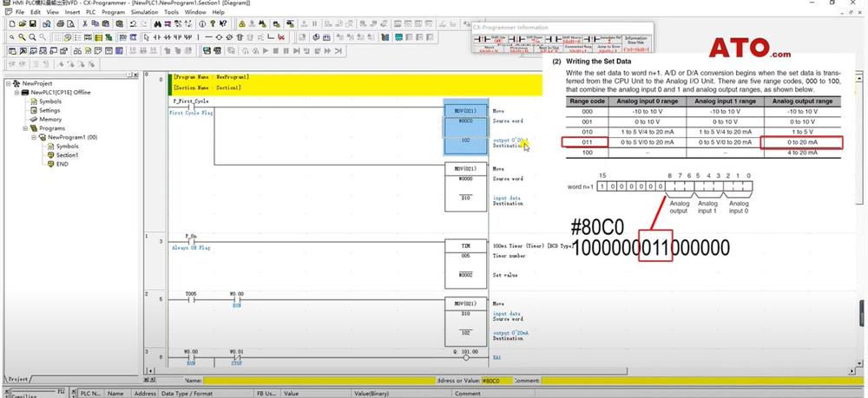Image resolution: width=868 pixels, height=398 pixels.
Task: Select Section1 in the project tree
Action: (57, 155)
